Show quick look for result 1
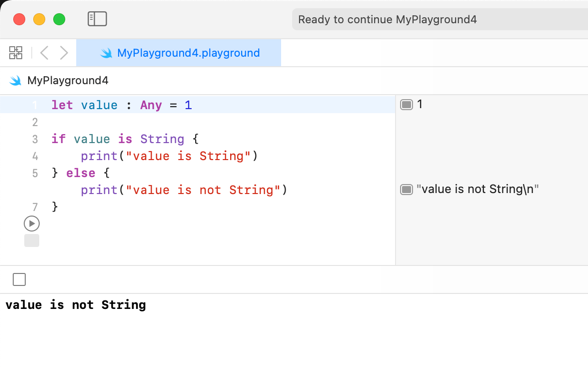This screenshot has height=370, width=588. click(406, 104)
